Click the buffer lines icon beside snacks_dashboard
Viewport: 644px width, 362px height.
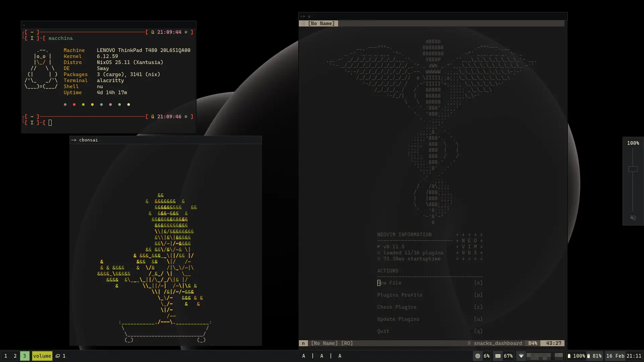(469, 343)
